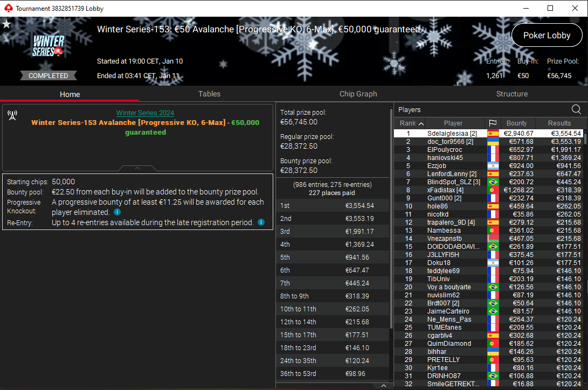Select player ElPoulycroc row
The image size is (588, 390).
[489, 149]
